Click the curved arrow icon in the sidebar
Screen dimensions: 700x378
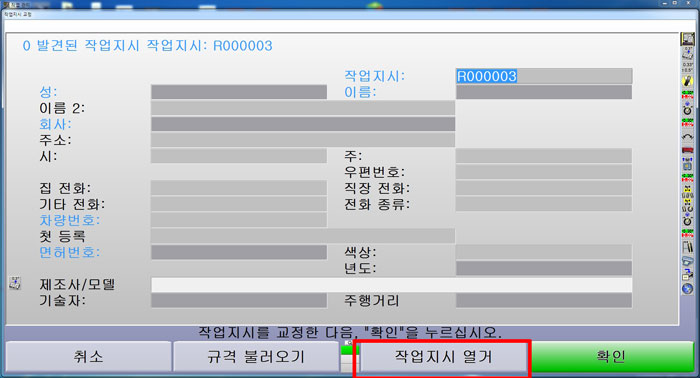click(x=688, y=137)
